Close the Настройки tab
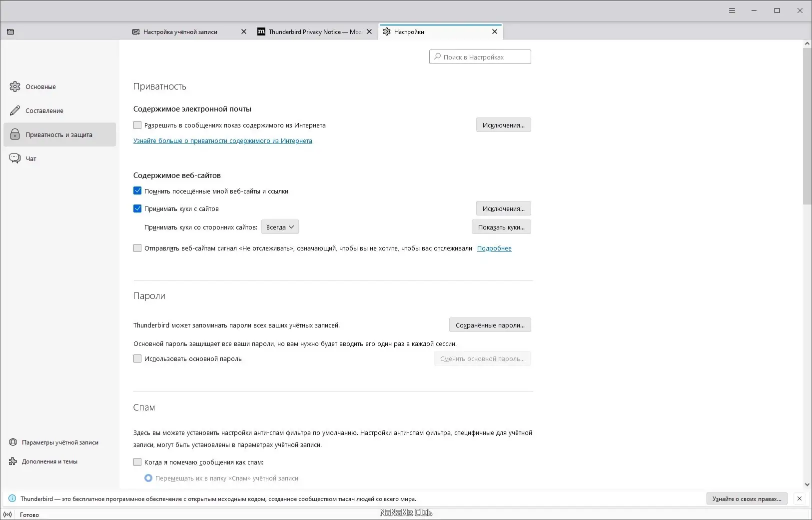The height and width of the screenshot is (520, 812). tap(495, 31)
